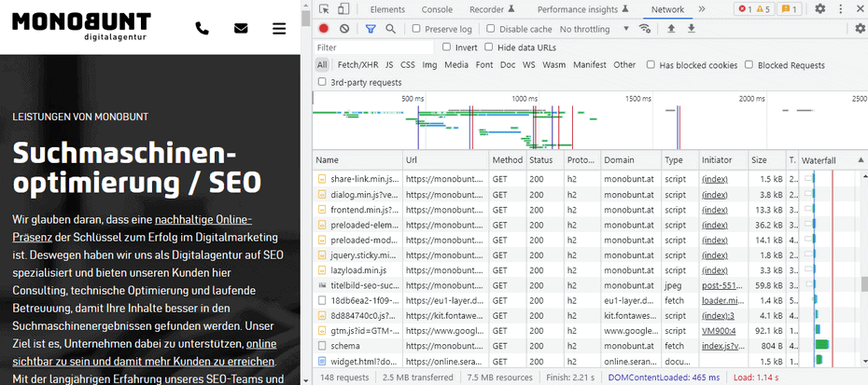Open the Performance insights tab
The height and width of the screenshot is (385, 868).
tap(583, 9)
